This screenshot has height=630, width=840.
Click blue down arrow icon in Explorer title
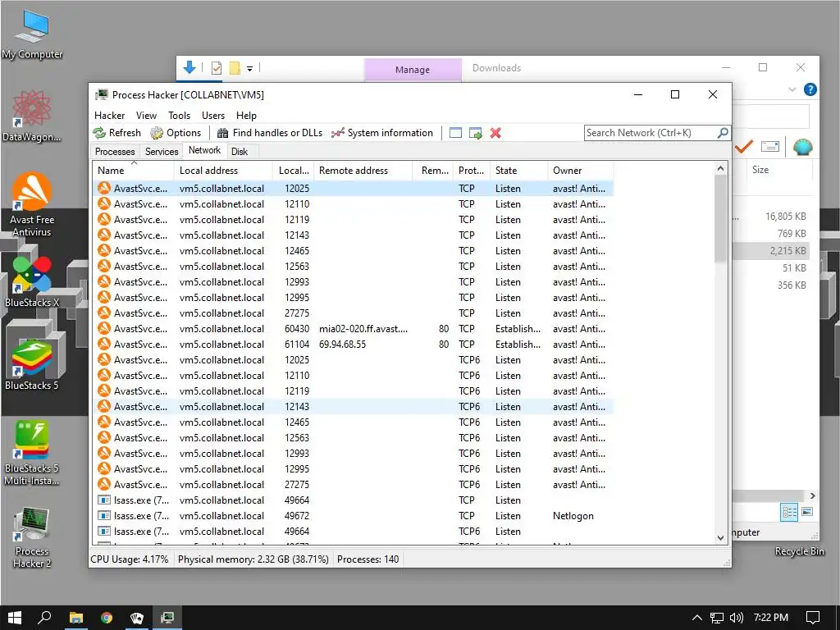[x=189, y=67]
